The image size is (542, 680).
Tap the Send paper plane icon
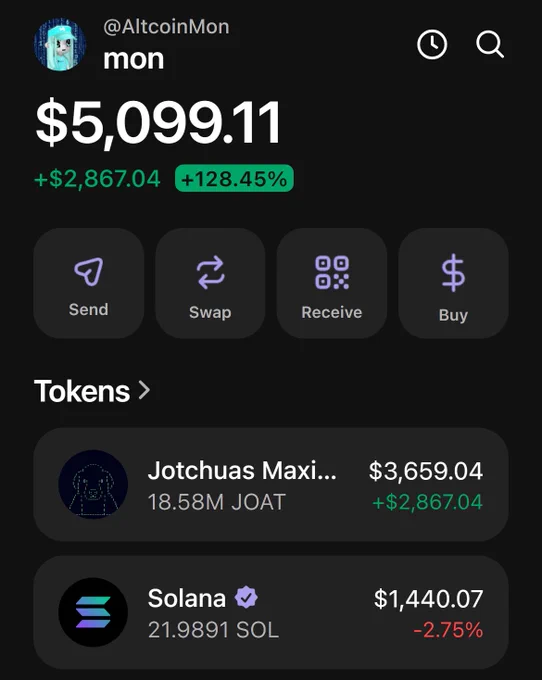click(89, 271)
